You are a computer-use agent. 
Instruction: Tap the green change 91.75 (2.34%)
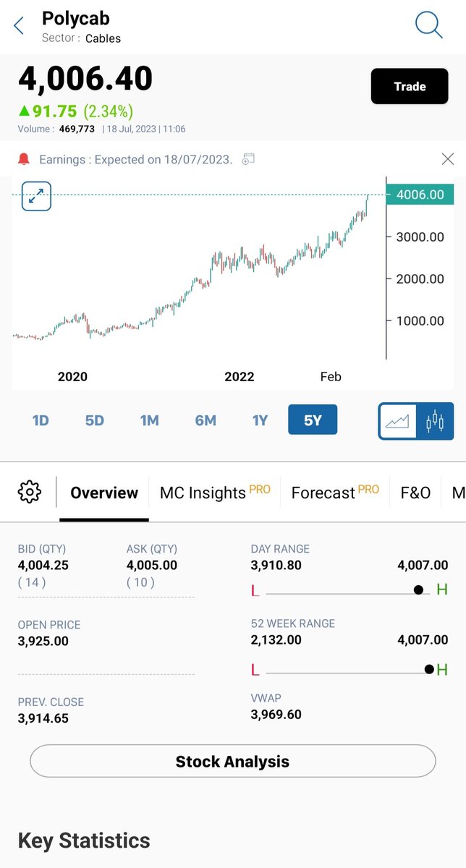point(76,111)
